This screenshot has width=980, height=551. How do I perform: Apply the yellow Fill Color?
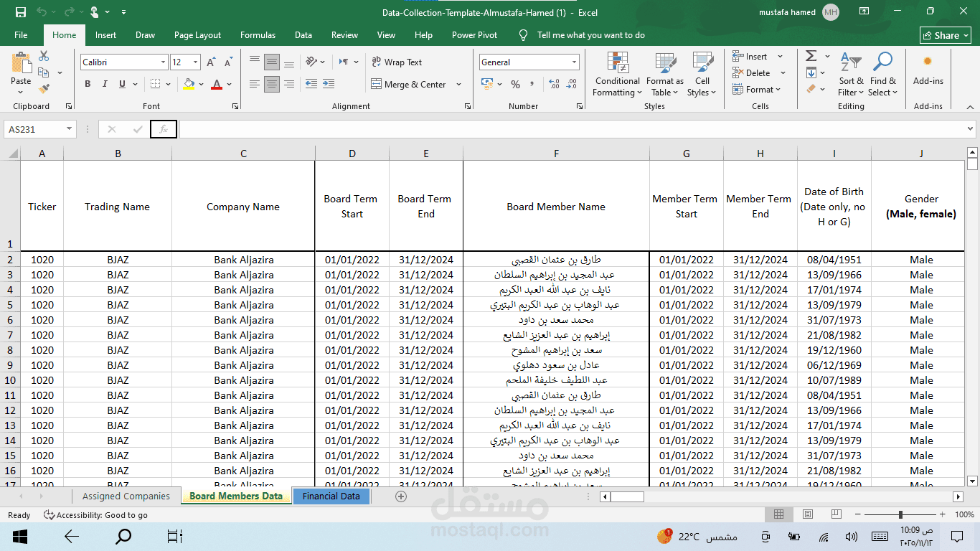coord(189,84)
